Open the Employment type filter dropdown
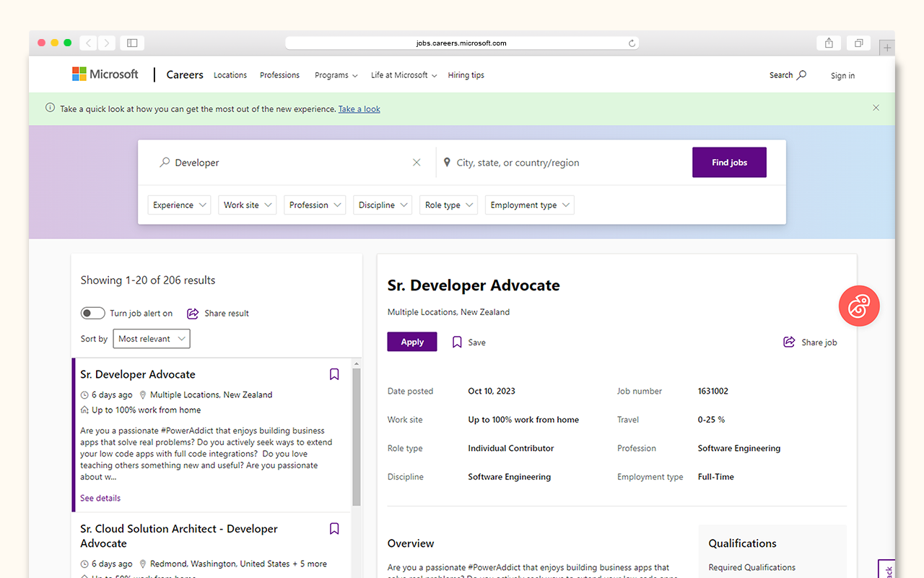 pos(530,205)
